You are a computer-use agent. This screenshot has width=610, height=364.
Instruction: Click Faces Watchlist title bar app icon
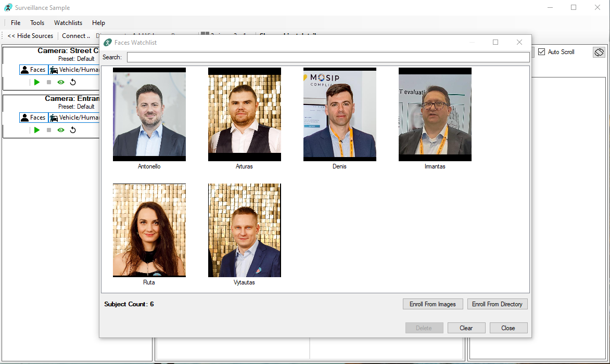108,42
